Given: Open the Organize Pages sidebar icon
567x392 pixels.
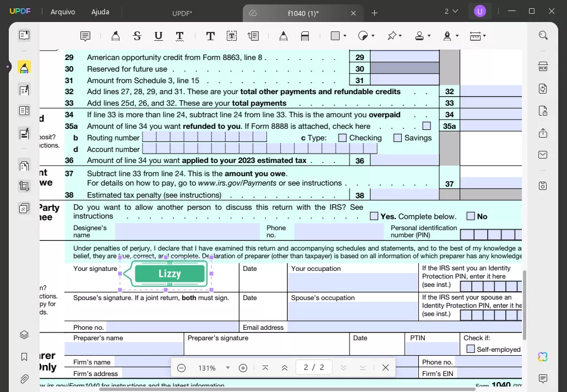Looking at the screenshot, I should pyautogui.click(x=24, y=166).
